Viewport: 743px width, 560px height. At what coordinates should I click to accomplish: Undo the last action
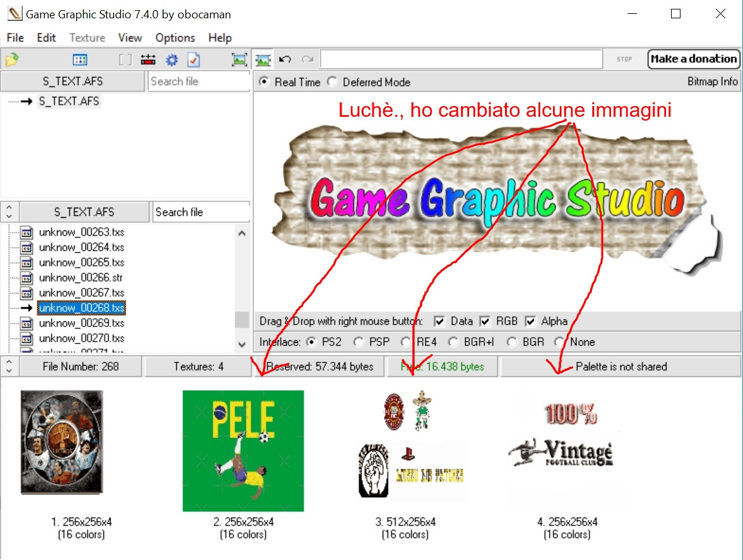point(285,59)
